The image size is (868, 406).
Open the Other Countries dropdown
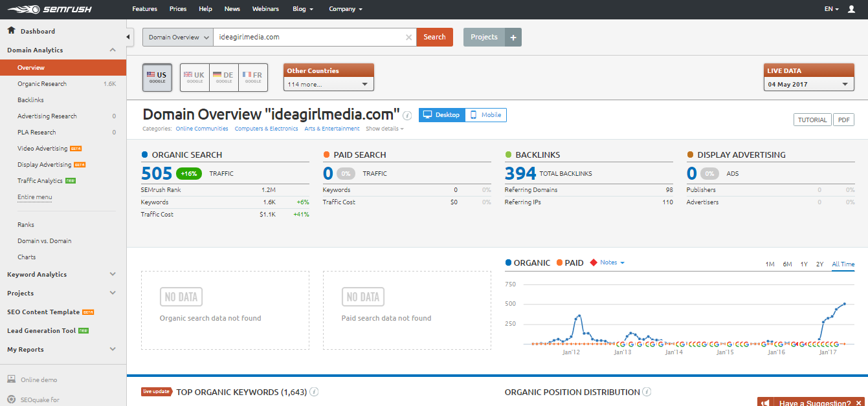pos(329,84)
